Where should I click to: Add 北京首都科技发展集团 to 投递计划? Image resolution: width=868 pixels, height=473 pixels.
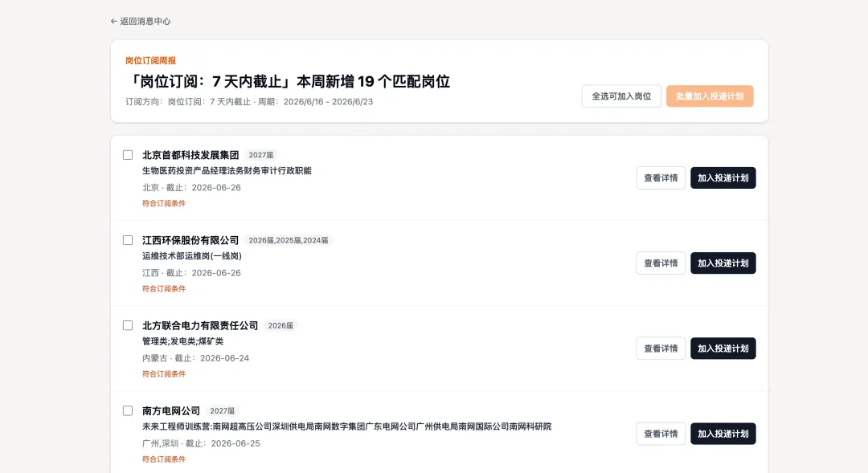coord(723,178)
